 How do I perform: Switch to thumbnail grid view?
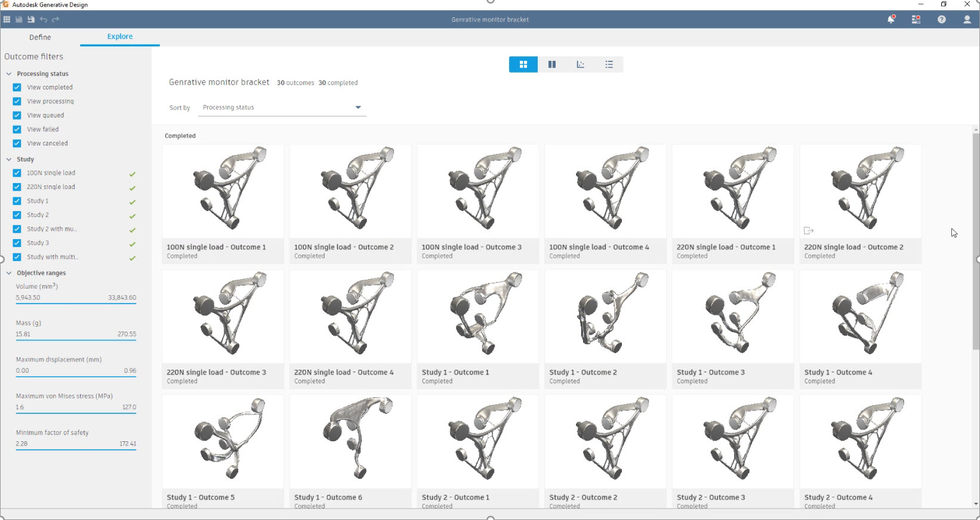523,64
